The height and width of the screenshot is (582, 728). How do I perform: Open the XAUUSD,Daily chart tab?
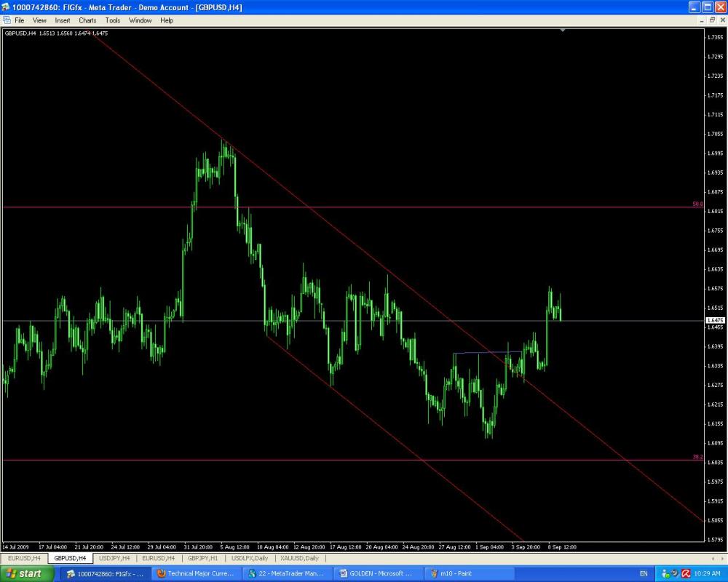[299, 558]
